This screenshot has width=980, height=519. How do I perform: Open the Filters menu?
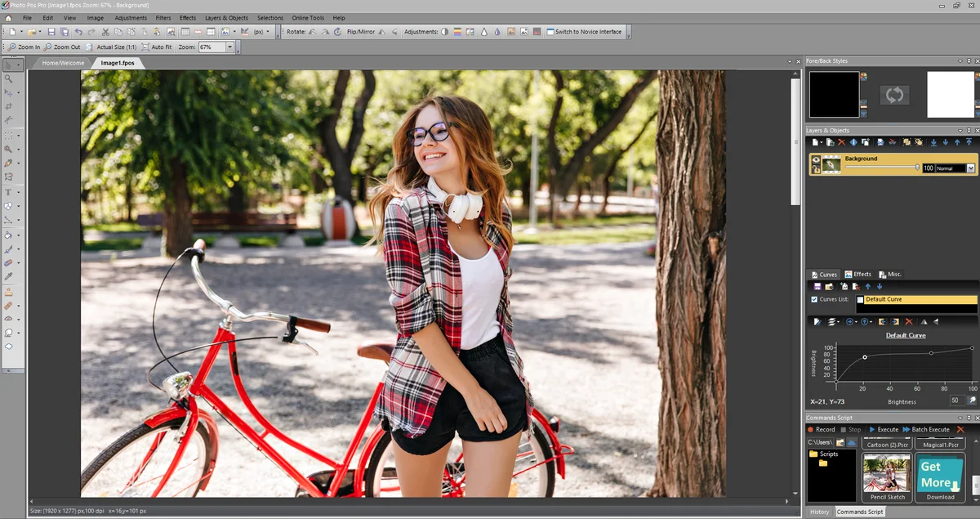(x=163, y=17)
